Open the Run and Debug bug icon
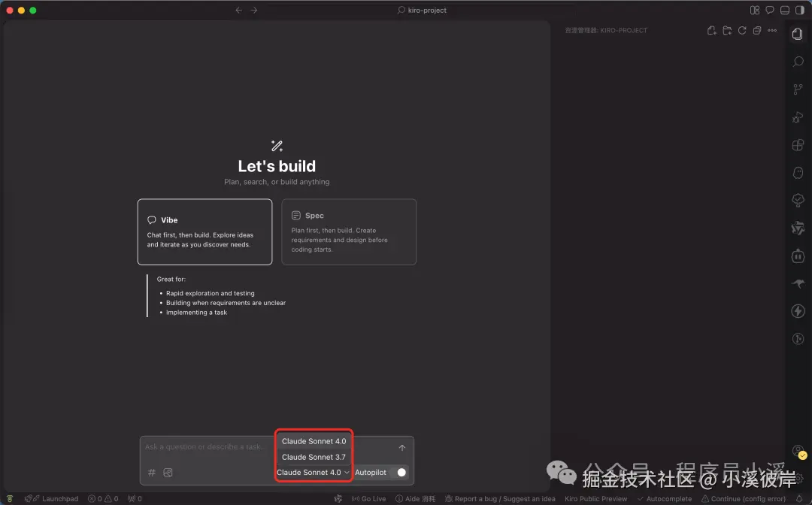 (798, 117)
